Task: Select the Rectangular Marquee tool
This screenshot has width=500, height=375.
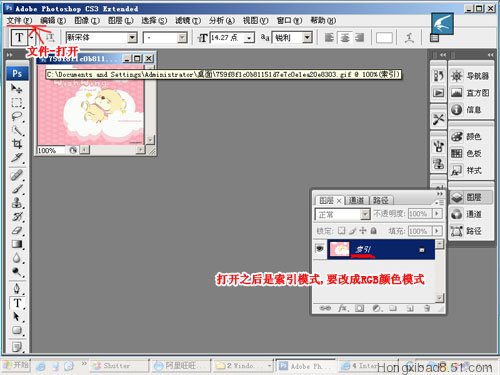Action: (x=16, y=102)
